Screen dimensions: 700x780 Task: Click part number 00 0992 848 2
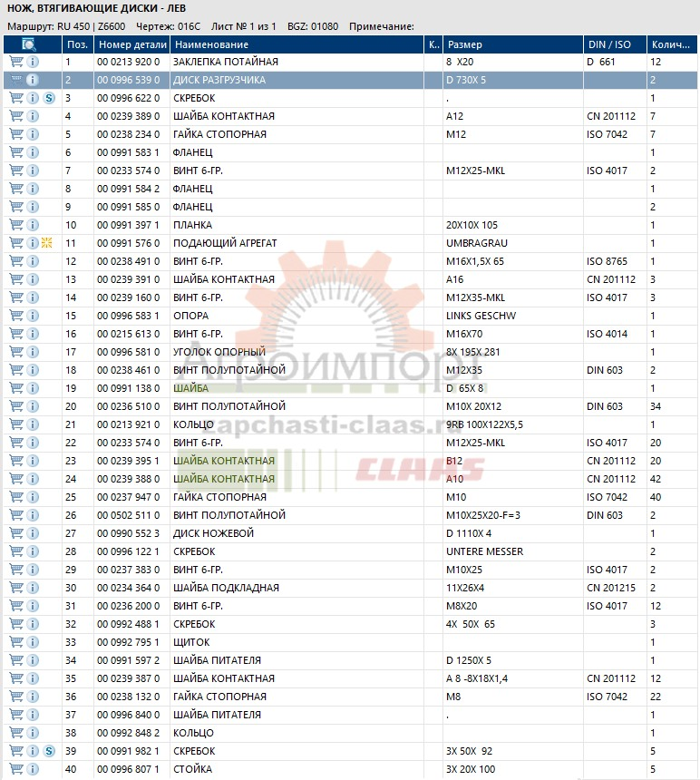pyautogui.click(x=128, y=733)
